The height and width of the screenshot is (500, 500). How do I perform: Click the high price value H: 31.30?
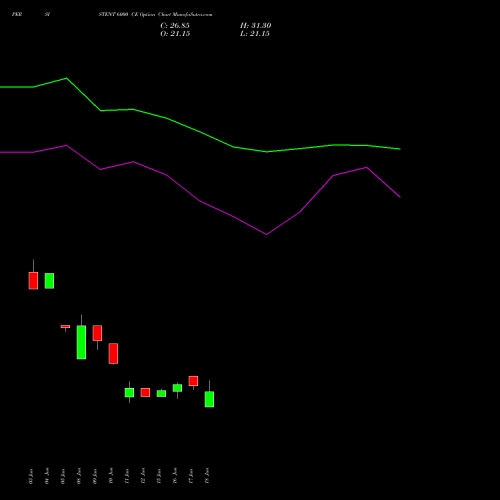point(255,26)
